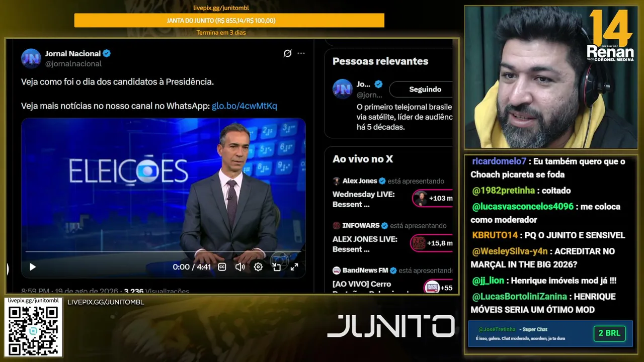This screenshot has height=362, width=644.
Task: Open the Wednesday LIVE: Bessent broadcast
Action: click(364, 199)
